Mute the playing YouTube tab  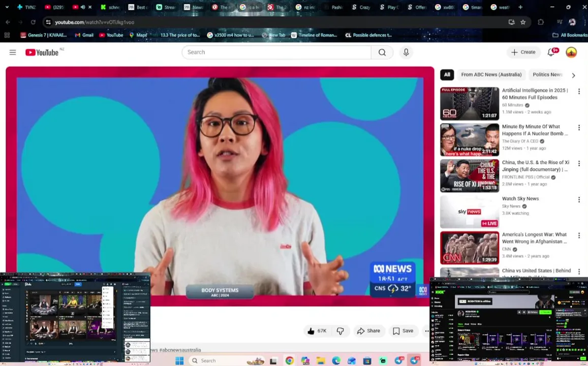coord(83,7)
